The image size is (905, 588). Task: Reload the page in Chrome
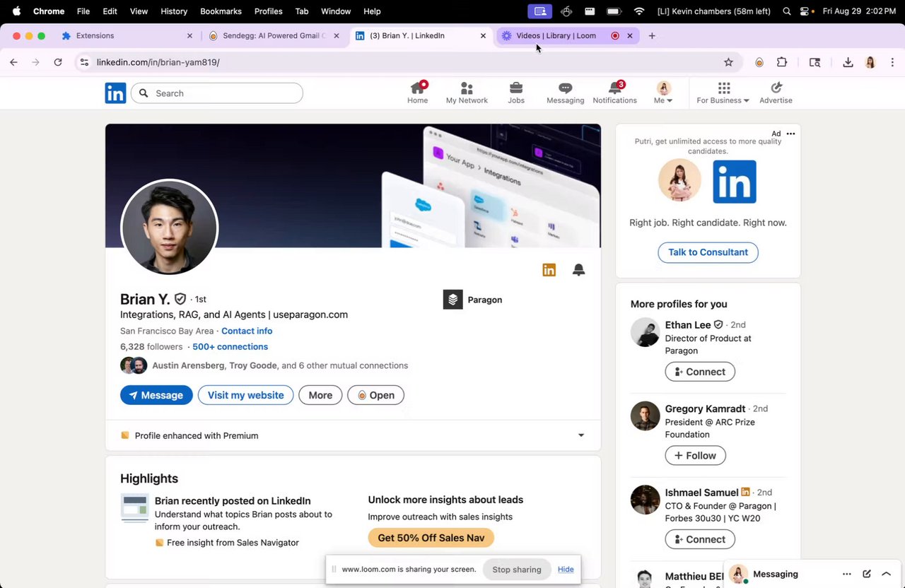click(58, 62)
